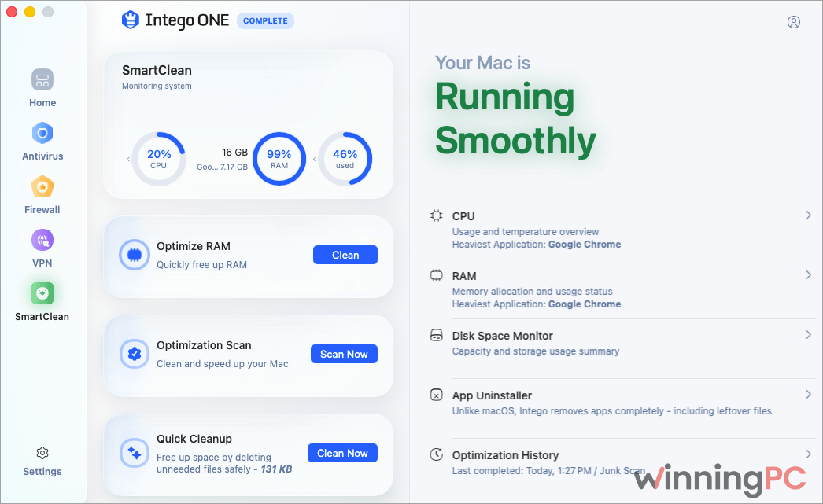Click the small arrow left of disk used gauge
The width and height of the screenshot is (823, 504).
(315, 159)
